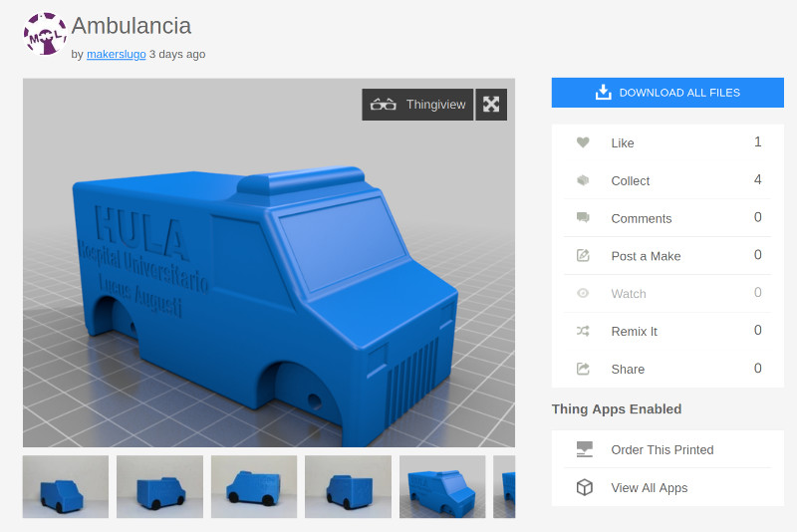
Task: Open the makerslugo author link
Action: [116, 55]
